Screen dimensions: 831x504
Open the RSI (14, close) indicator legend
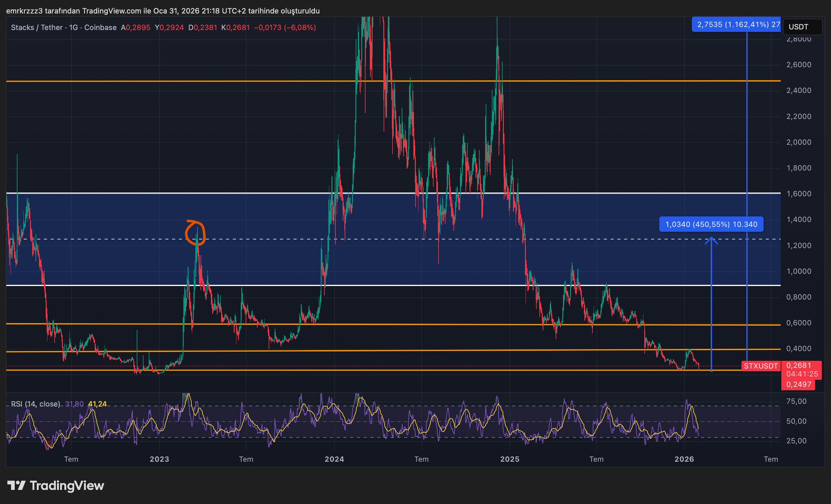pyautogui.click(x=35, y=404)
